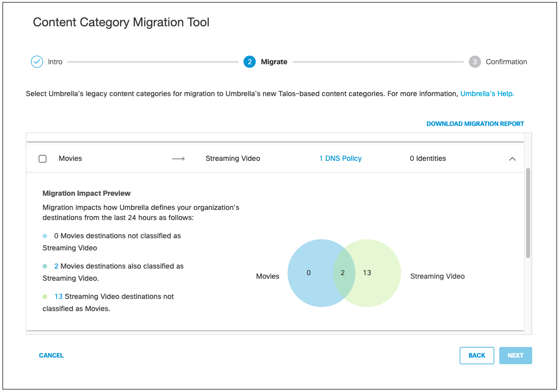Click the step 3 Confirmation circle icon
The image size is (558, 392).
[x=474, y=62]
